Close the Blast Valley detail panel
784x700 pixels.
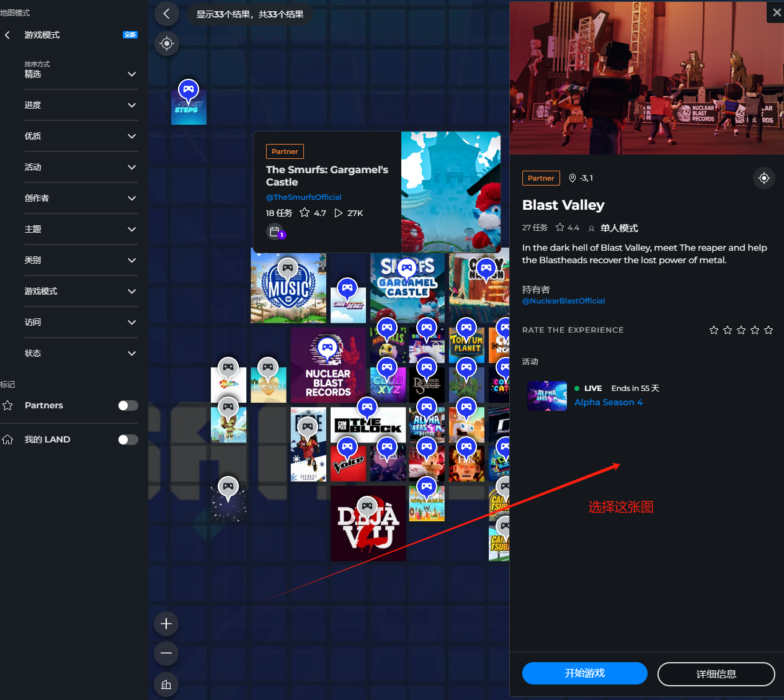pos(777,12)
